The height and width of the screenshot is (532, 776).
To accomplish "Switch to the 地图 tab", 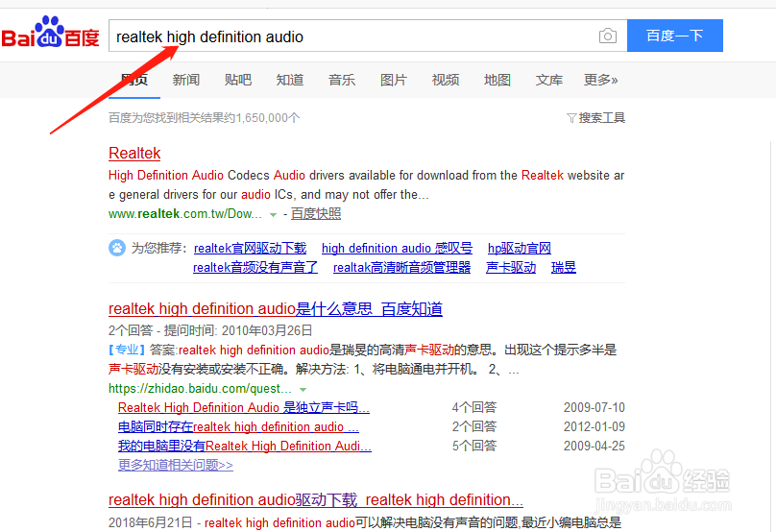I will coord(497,80).
